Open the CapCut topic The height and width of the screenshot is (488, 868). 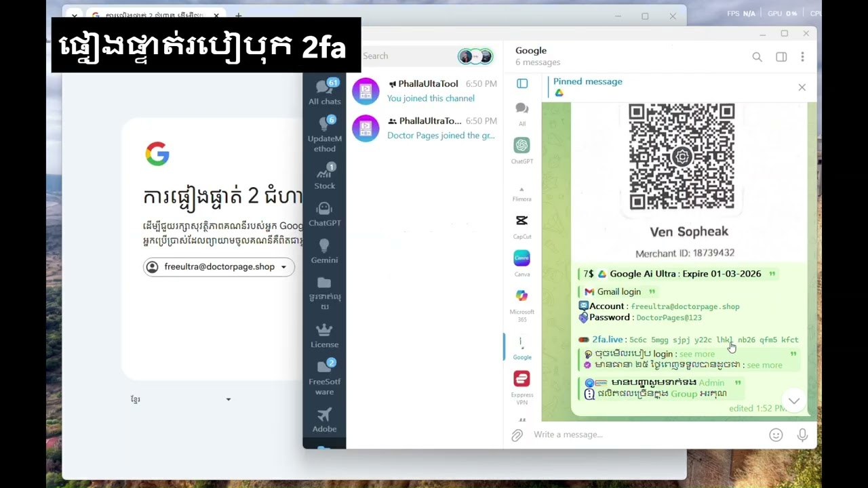521,226
